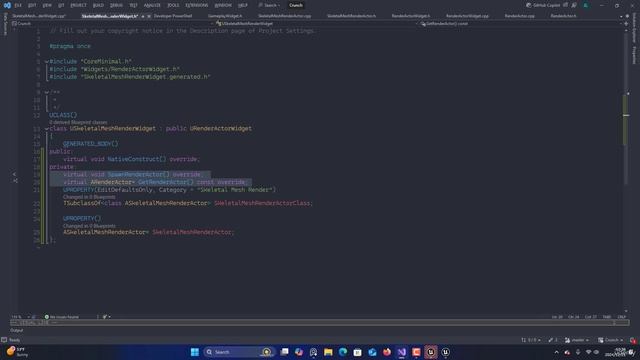Open Firefox from taskbar
Screen dimensions: 640x360
(387, 352)
